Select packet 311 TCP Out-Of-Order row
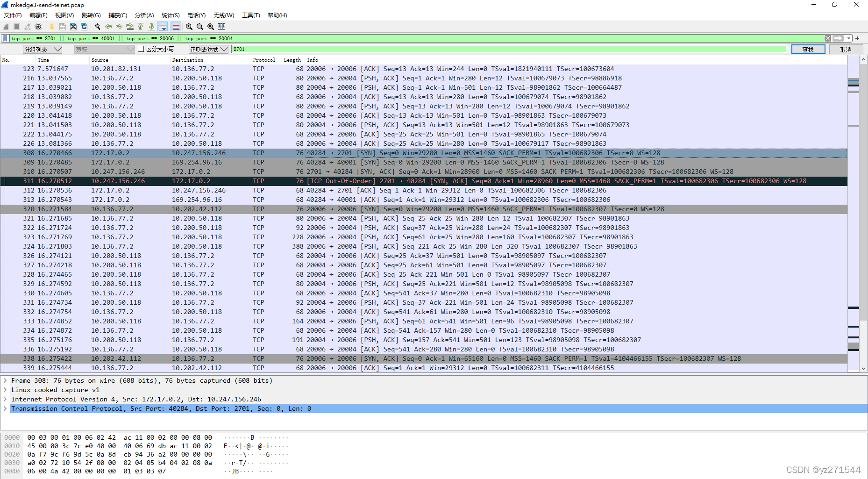 pos(424,181)
